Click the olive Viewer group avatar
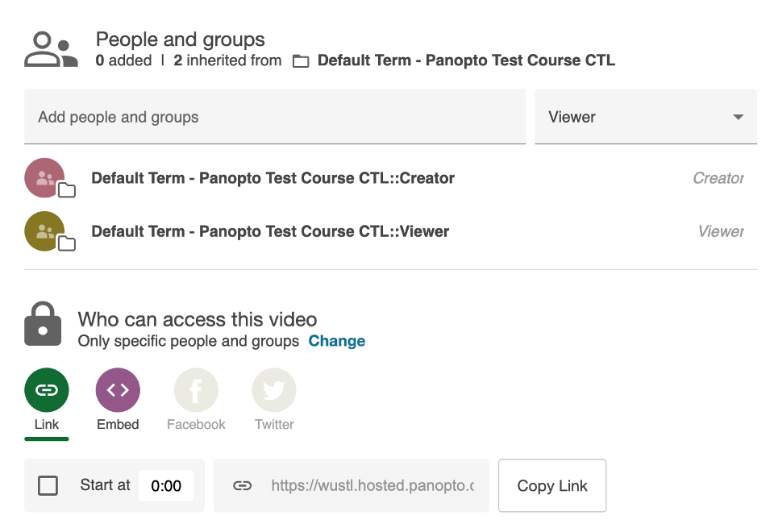 click(45, 231)
